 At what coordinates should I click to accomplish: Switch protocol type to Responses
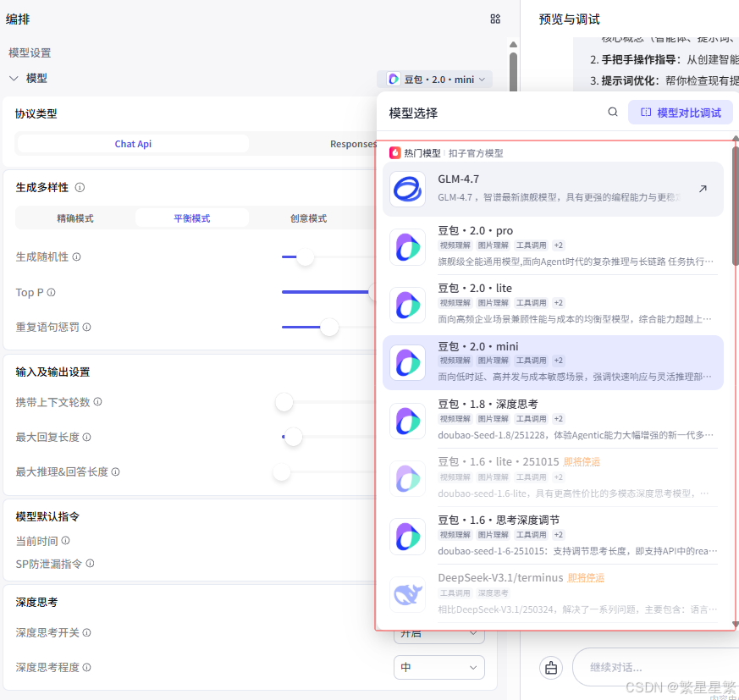[x=352, y=144]
